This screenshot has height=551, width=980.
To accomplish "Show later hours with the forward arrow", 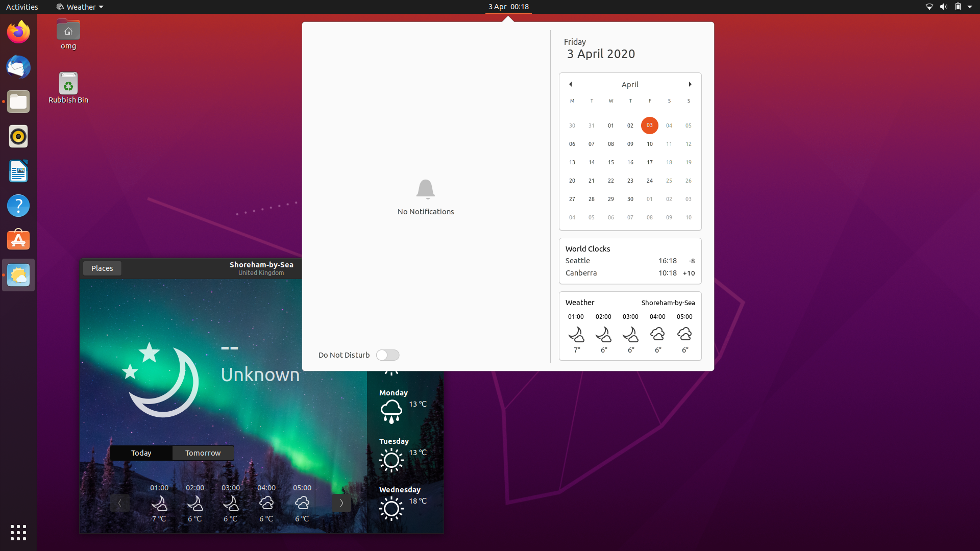I will coord(341,503).
